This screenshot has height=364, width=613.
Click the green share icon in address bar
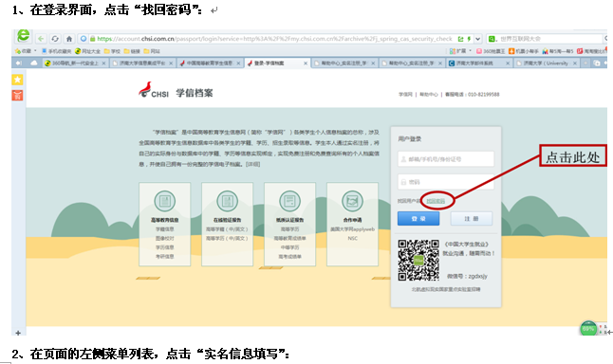pyautogui.click(x=460, y=39)
